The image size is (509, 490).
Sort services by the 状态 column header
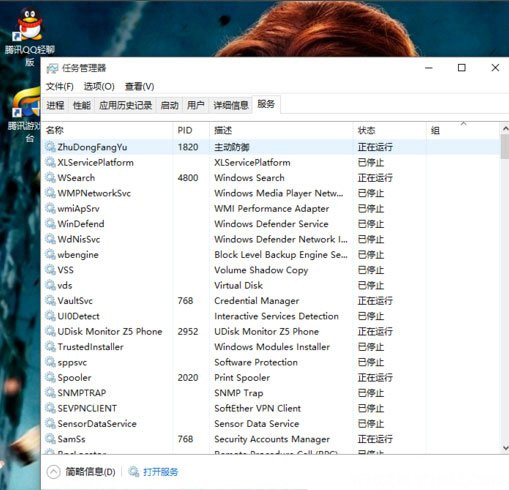(x=389, y=130)
